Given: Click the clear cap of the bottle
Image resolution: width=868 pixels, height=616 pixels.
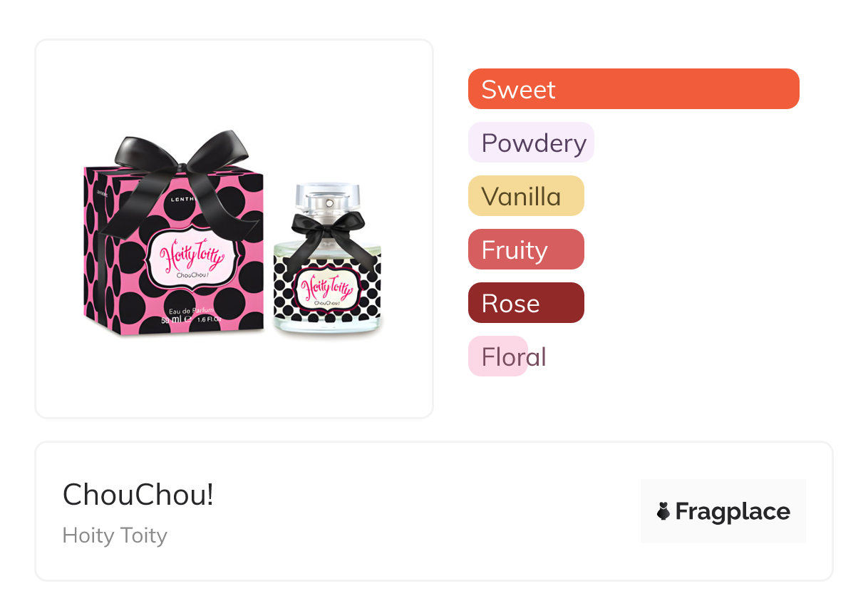Looking at the screenshot, I should click(328, 192).
